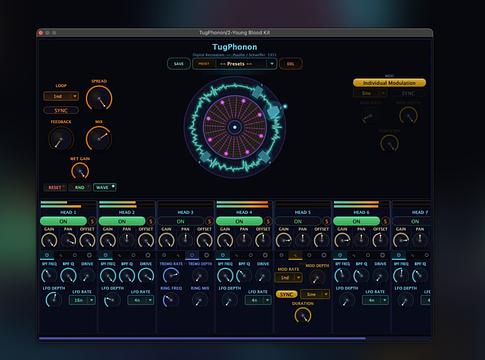The image size is (485, 360).
Task: Open the last effect icon tab in Head 5
Action: [324, 255]
